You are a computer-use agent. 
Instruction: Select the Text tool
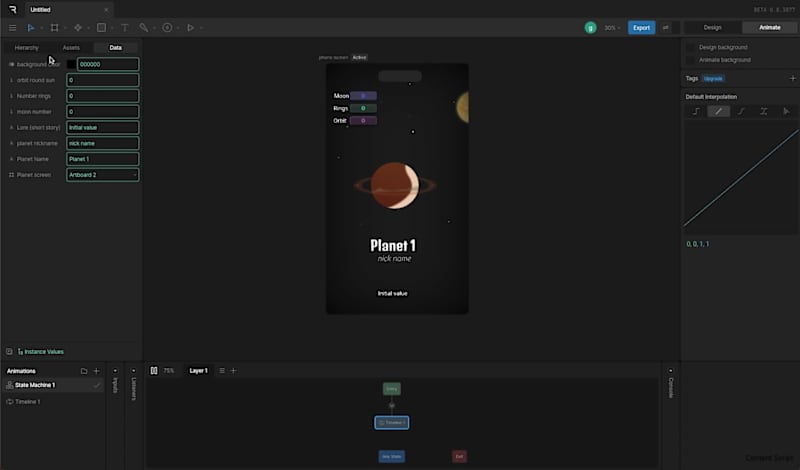[124, 28]
